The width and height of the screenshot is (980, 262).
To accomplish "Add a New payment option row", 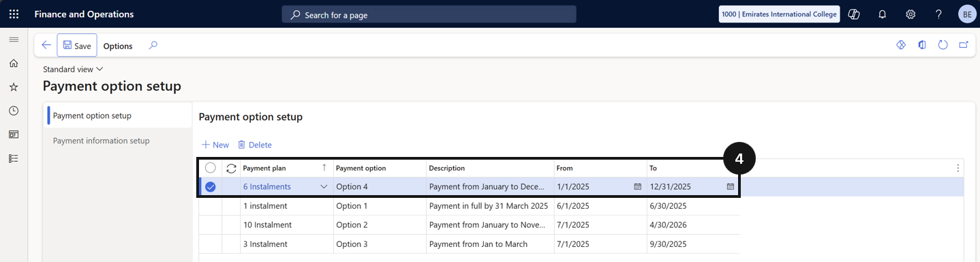I will [215, 145].
